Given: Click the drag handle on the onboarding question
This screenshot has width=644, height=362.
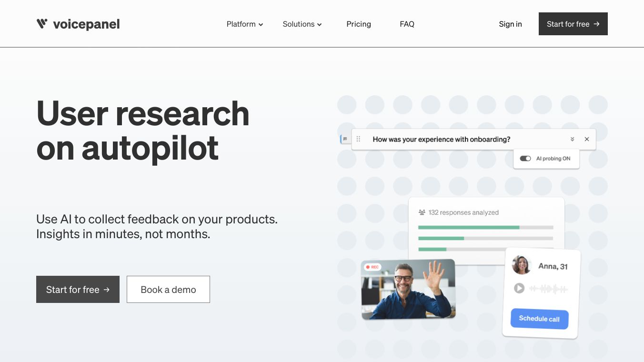Looking at the screenshot, I should [358, 139].
